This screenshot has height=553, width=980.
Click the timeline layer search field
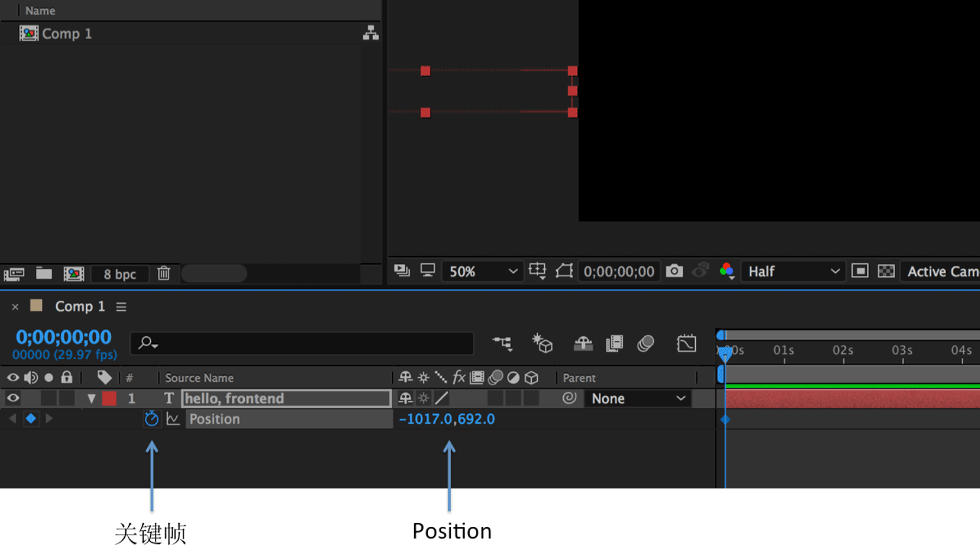tap(302, 343)
